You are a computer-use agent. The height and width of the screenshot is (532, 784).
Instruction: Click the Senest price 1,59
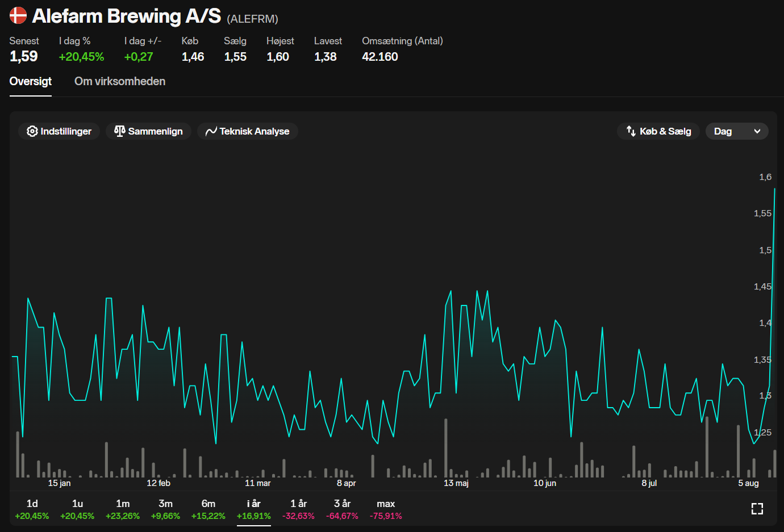(24, 56)
